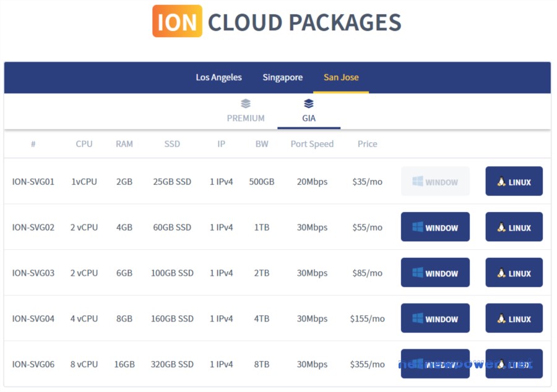This screenshot has height=392, width=557.
Task: Click the BW column header
Action: tap(262, 144)
